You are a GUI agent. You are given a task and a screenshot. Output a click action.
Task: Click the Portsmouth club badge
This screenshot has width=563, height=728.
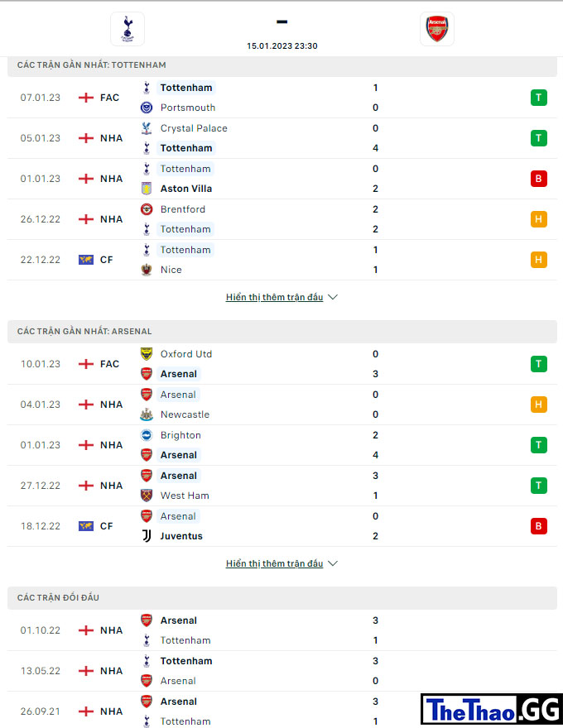pos(147,108)
